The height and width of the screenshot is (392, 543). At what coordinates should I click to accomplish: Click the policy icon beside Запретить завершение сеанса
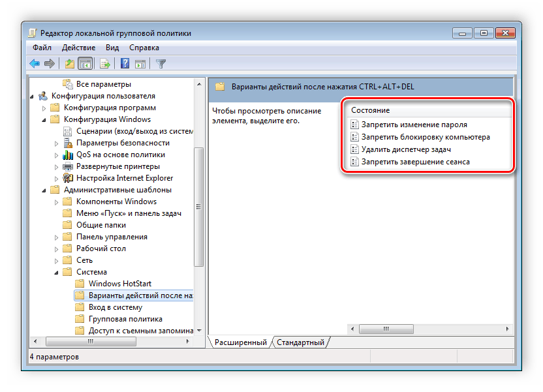(x=354, y=162)
